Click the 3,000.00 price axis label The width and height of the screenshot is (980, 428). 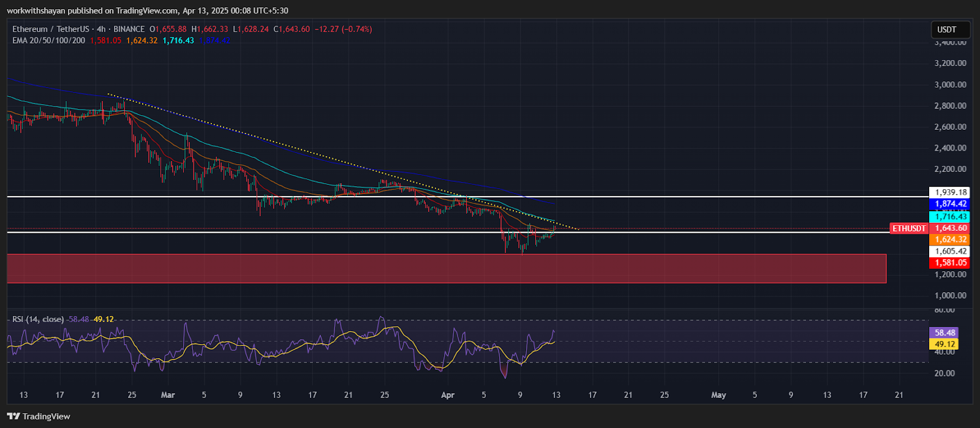click(951, 84)
